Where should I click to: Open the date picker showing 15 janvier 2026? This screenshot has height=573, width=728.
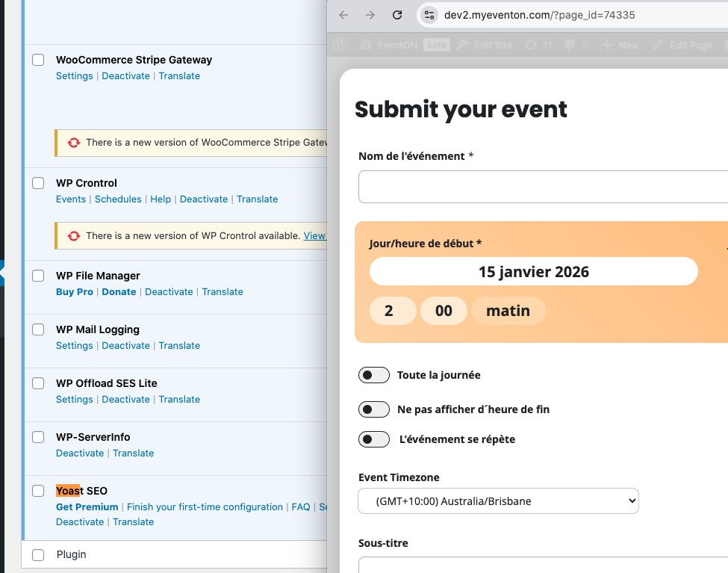(533, 272)
